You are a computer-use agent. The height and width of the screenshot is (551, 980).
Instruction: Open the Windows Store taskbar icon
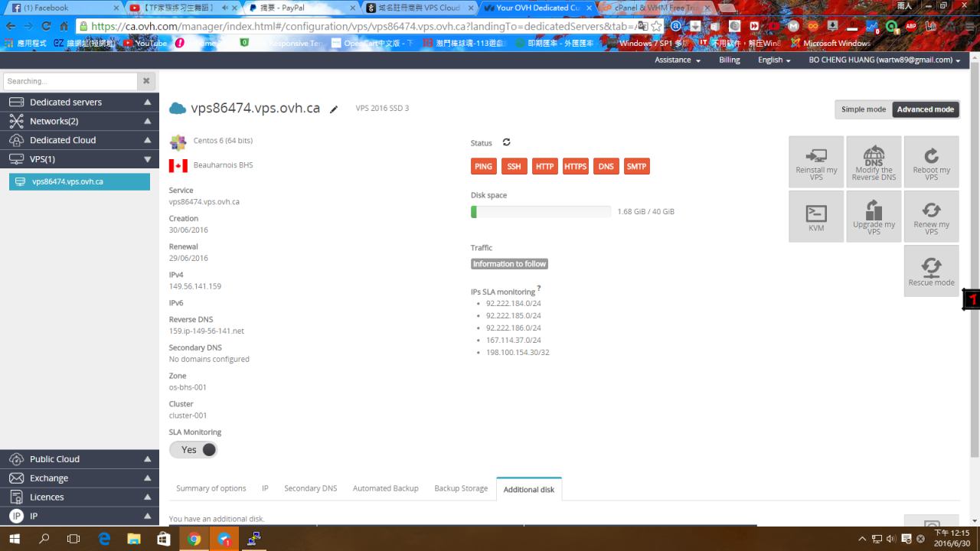164,539
